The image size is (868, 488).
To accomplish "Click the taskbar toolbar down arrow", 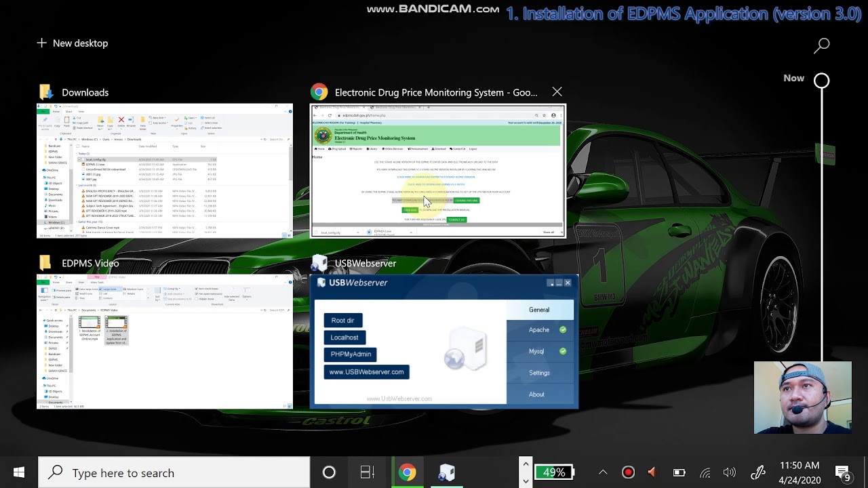I will [x=526, y=481].
